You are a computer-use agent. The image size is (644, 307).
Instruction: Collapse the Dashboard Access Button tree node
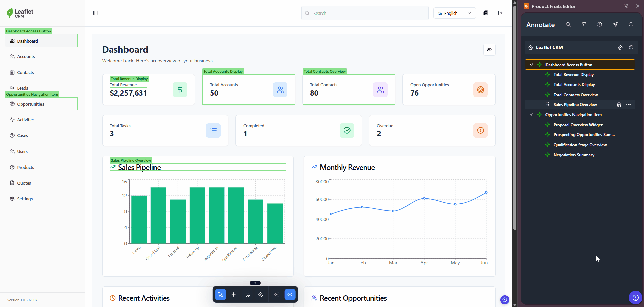click(531, 65)
